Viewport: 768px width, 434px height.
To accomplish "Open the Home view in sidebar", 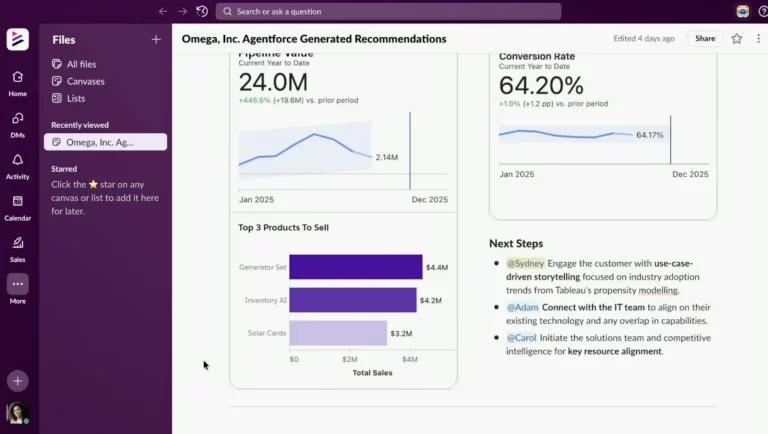I will 18,82.
